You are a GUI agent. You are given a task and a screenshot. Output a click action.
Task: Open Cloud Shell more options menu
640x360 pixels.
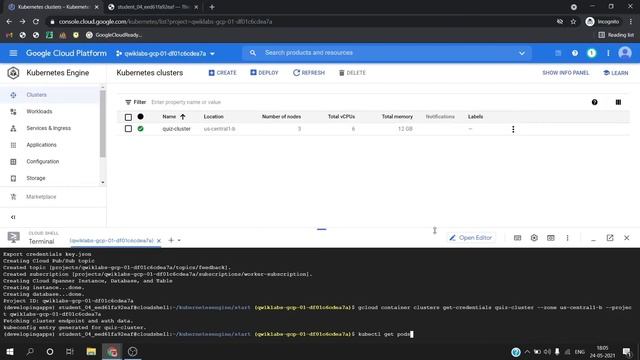coord(567,238)
